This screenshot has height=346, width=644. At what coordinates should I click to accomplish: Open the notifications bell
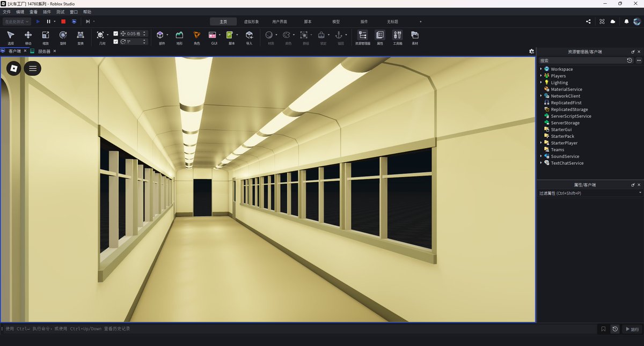(x=626, y=21)
